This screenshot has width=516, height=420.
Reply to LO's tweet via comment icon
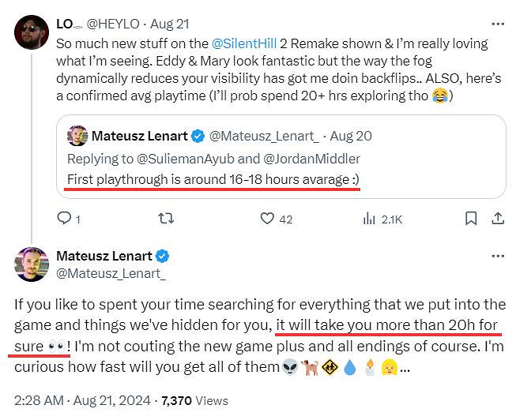67,218
